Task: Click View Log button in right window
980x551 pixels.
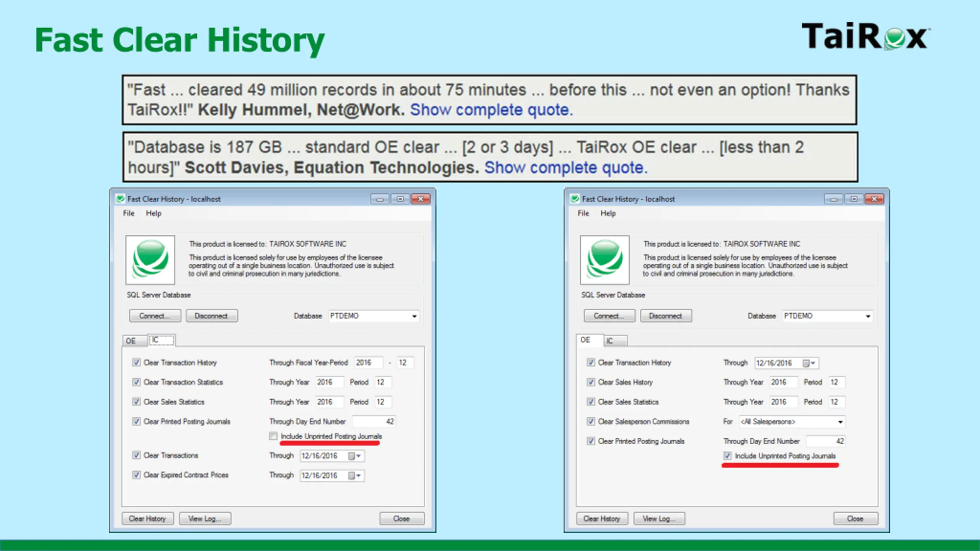Action: [659, 518]
